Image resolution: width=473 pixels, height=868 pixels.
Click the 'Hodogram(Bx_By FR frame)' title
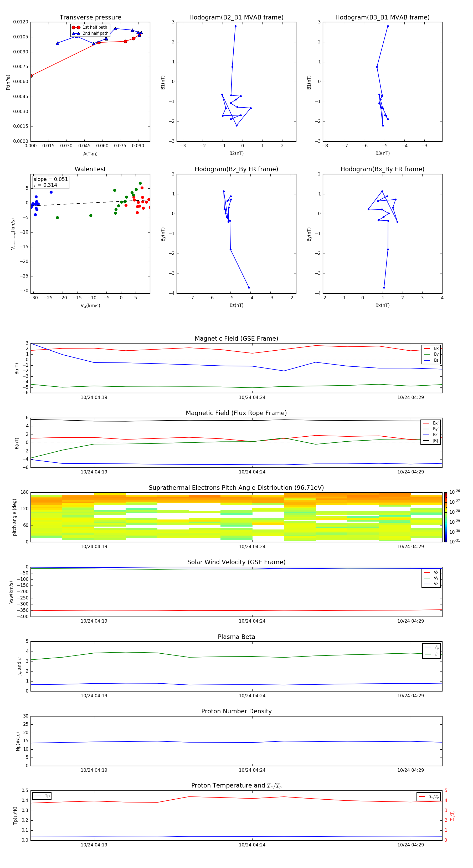(x=382, y=169)
